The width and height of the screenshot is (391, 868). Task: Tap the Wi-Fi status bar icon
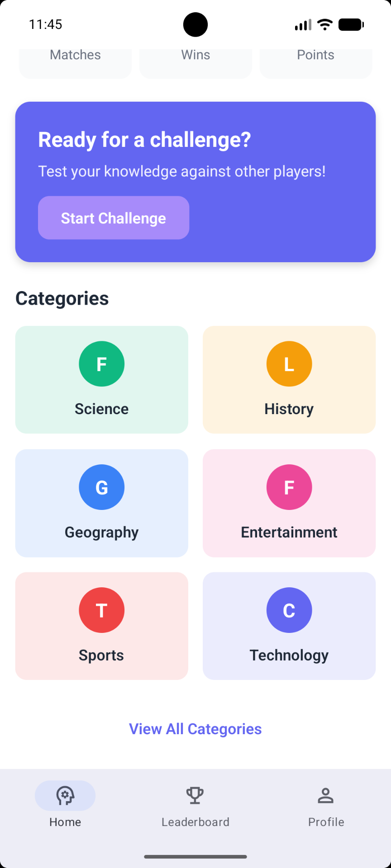tap(325, 24)
